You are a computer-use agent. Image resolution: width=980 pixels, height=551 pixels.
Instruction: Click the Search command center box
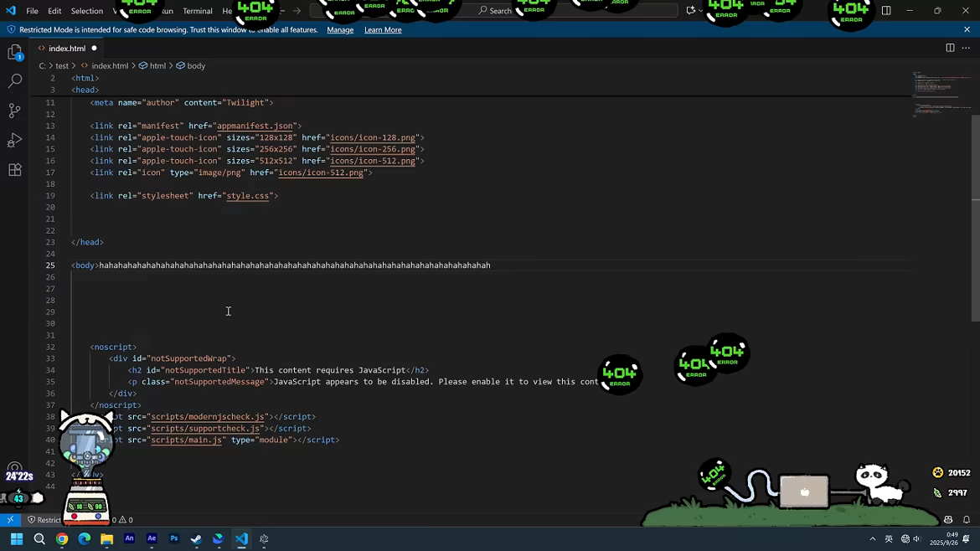click(493, 11)
